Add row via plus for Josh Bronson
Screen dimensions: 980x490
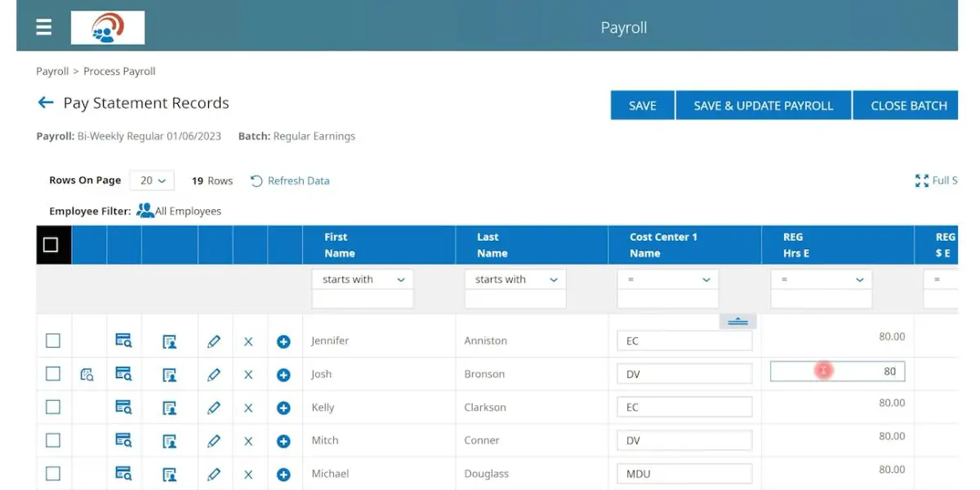pos(283,375)
